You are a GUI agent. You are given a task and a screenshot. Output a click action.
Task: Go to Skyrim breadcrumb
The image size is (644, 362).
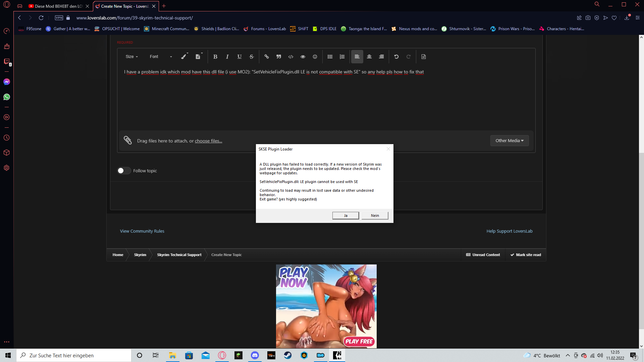coord(140,255)
